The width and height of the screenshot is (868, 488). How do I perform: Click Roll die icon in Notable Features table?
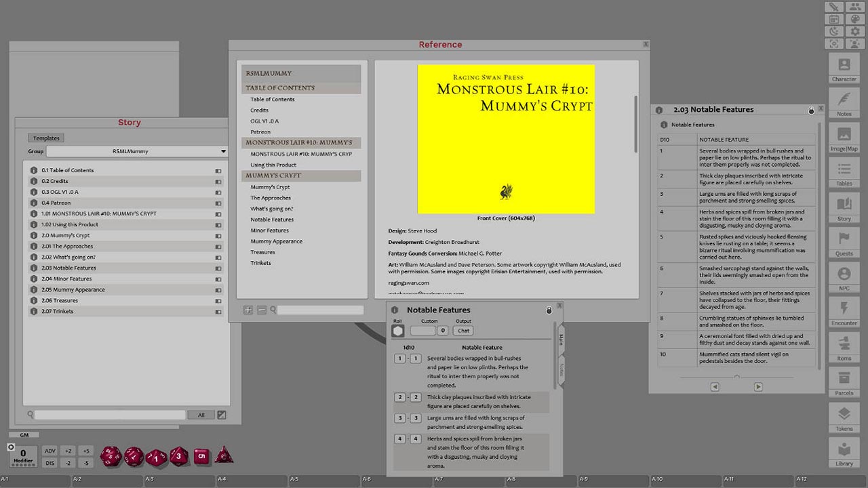[x=398, y=331]
